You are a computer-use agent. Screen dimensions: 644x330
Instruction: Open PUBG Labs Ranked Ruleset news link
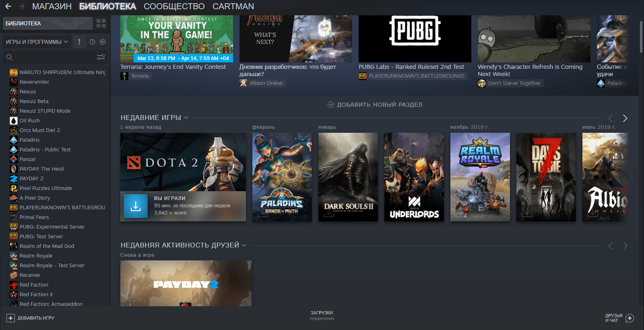(411, 67)
